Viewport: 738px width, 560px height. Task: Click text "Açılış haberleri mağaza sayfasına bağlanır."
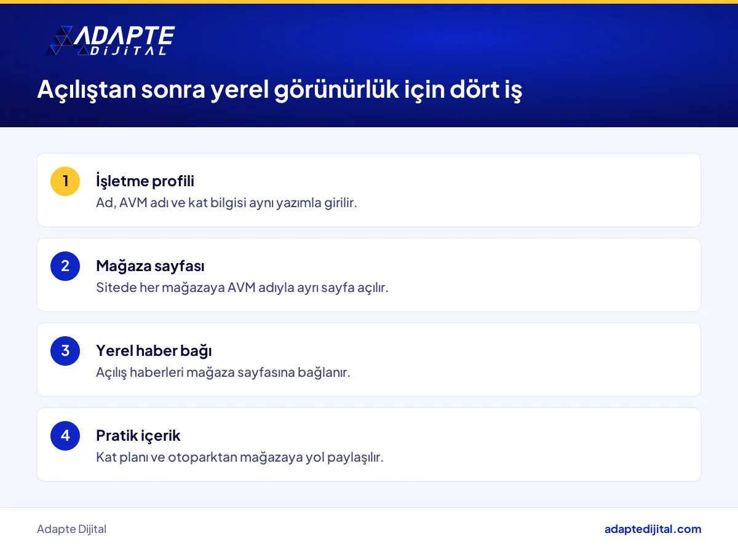(x=223, y=372)
